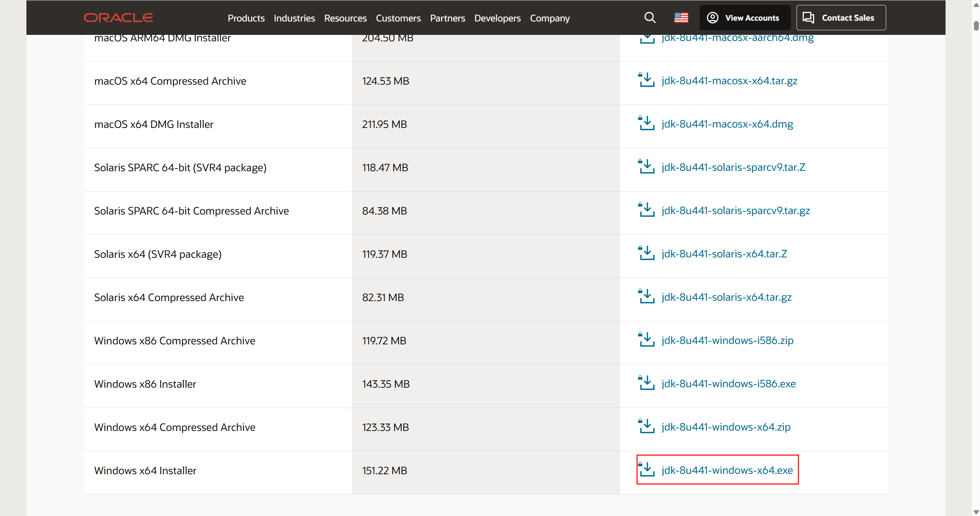Click the US flag country selector
This screenshot has height=516, width=980.
[681, 18]
